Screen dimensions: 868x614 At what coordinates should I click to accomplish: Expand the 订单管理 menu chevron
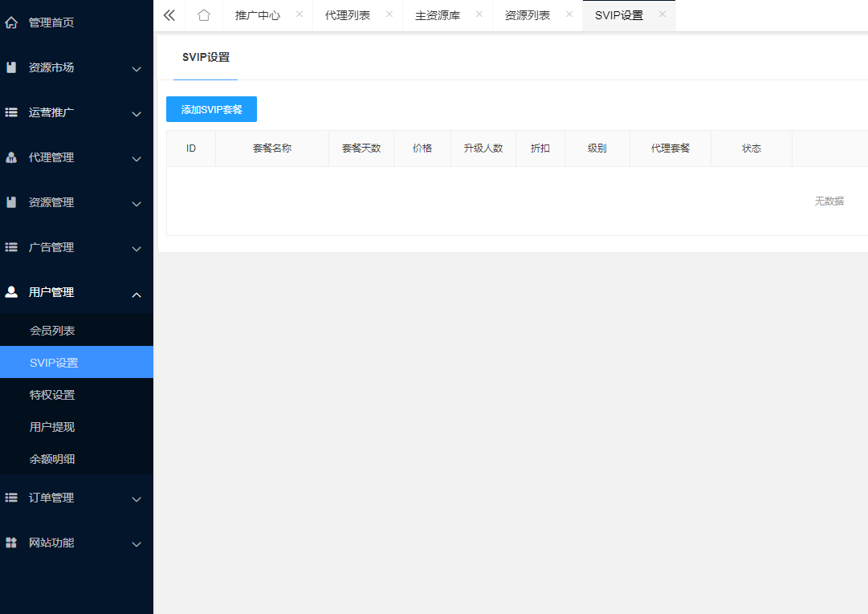137,499
